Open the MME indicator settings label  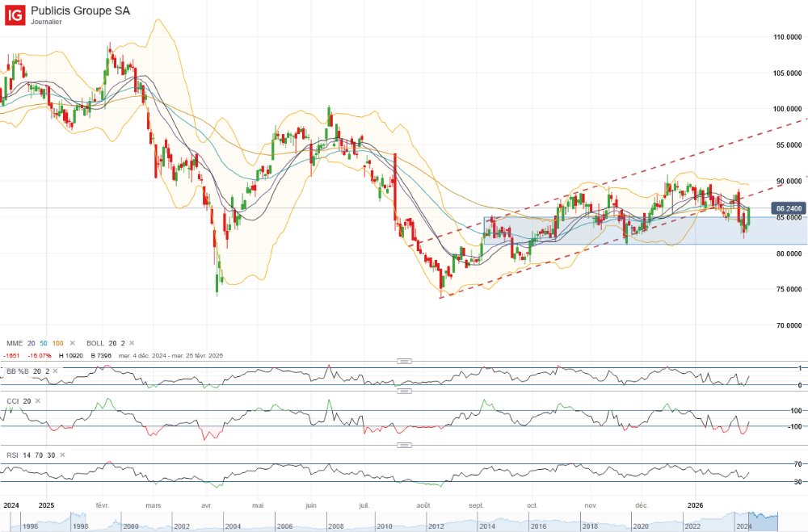coord(14,343)
